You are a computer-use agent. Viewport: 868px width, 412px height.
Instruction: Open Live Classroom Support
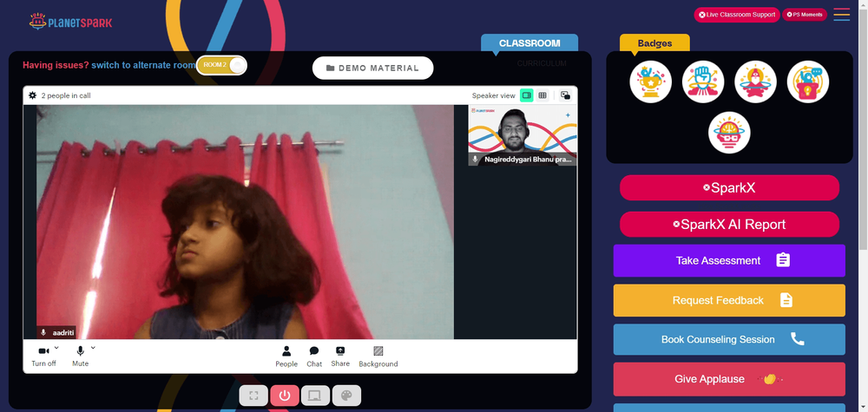point(737,15)
